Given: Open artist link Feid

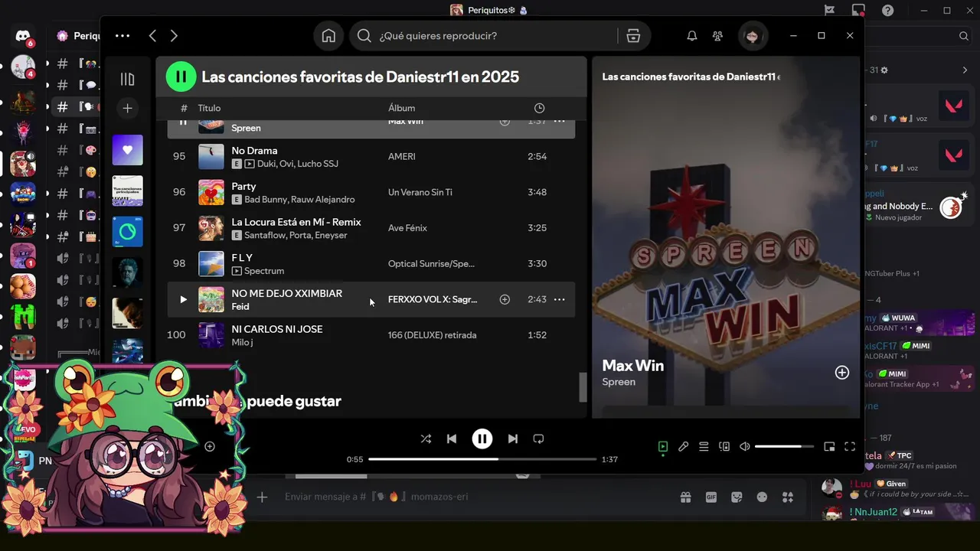Looking at the screenshot, I should pos(240,307).
